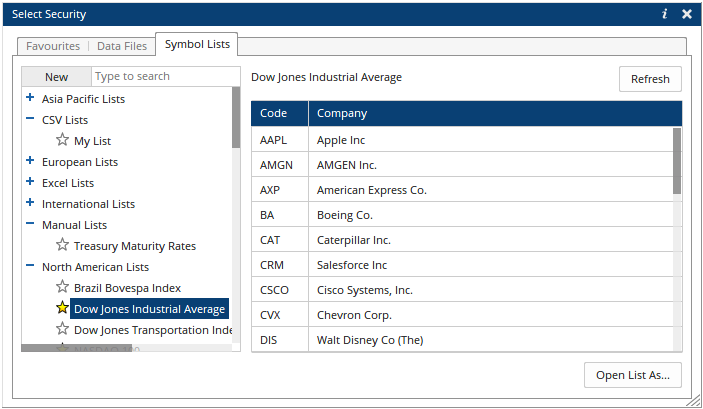703x409 pixels.
Task: Expand Excel Lists node
Action: click(30, 182)
